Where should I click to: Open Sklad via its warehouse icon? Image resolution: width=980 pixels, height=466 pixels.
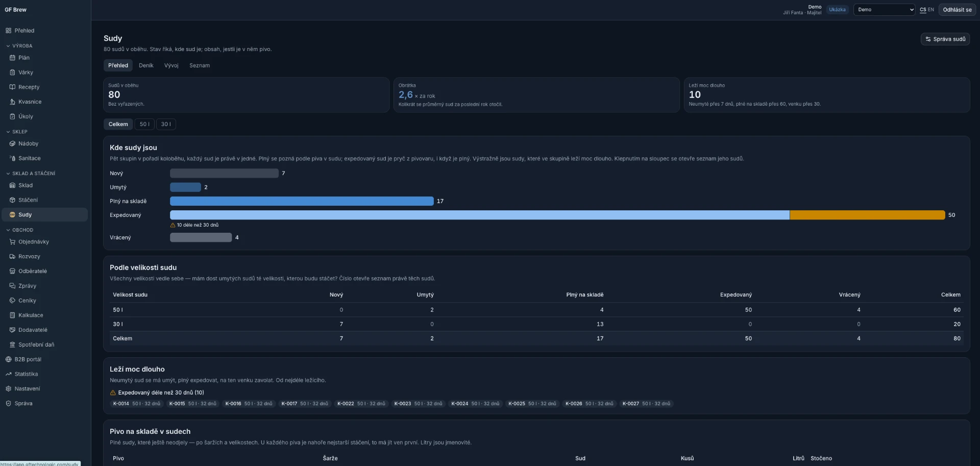click(12, 185)
